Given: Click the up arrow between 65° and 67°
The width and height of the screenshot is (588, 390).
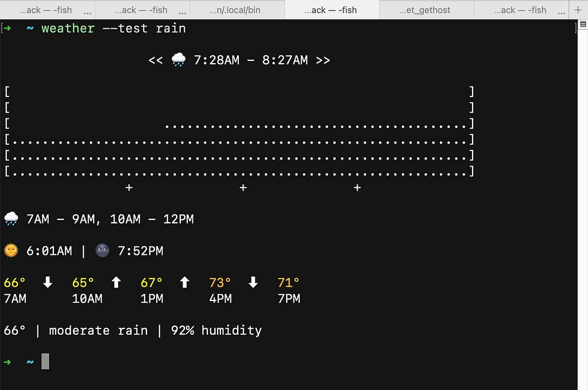Looking at the screenshot, I should [x=116, y=283].
